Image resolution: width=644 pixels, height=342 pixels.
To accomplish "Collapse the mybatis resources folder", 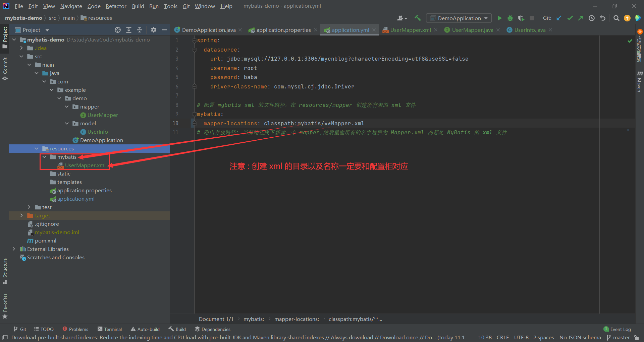I will 44,157.
